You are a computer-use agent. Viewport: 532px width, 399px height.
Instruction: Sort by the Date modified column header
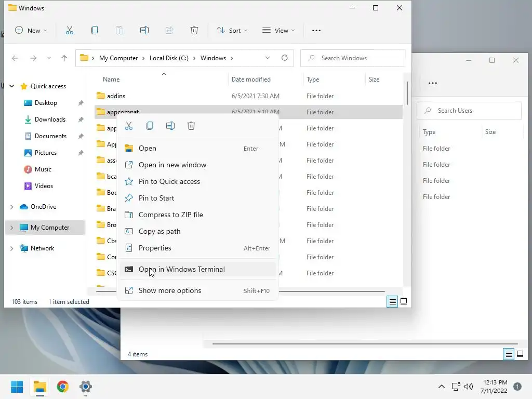(x=251, y=79)
